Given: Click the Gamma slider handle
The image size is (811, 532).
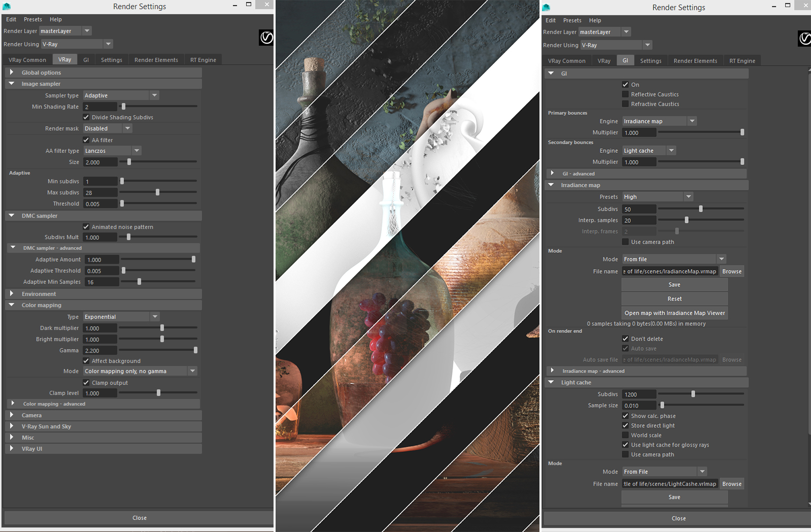Looking at the screenshot, I should click(x=195, y=350).
